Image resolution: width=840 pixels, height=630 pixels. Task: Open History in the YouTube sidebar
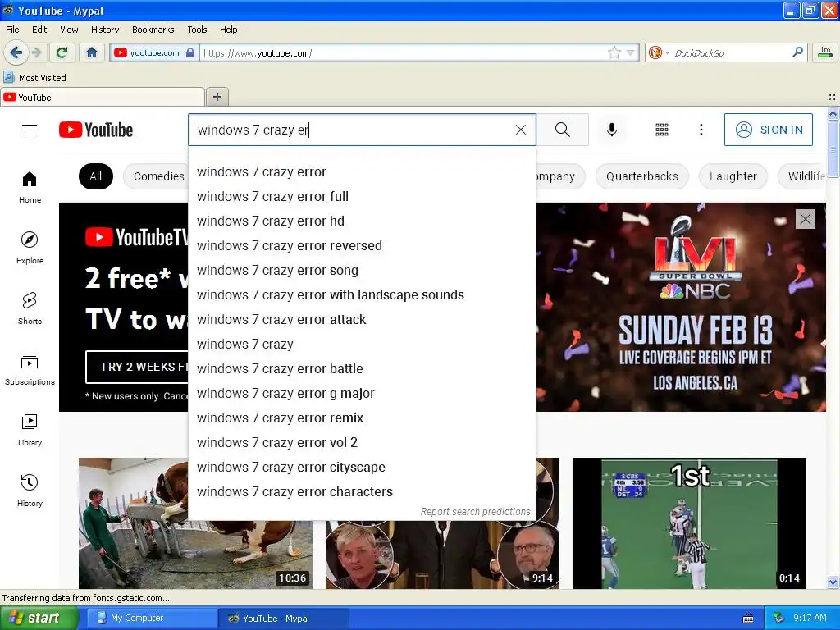tap(30, 491)
